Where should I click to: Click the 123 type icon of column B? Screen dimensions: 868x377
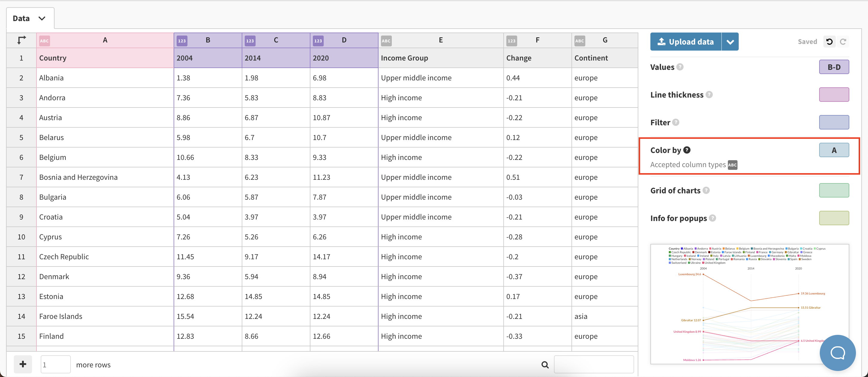pos(182,41)
